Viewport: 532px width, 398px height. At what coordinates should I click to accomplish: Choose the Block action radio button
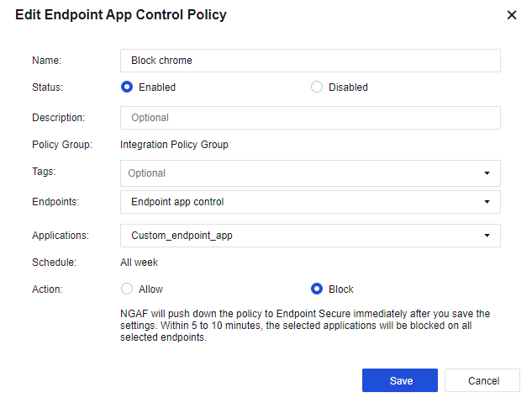[317, 289]
